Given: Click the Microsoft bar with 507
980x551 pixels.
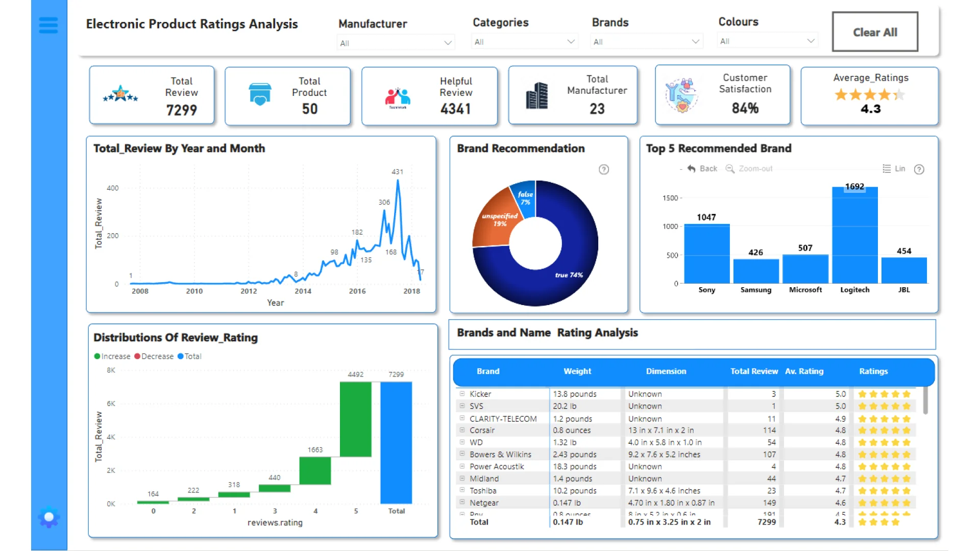Looking at the screenshot, I should click(805, 269).
